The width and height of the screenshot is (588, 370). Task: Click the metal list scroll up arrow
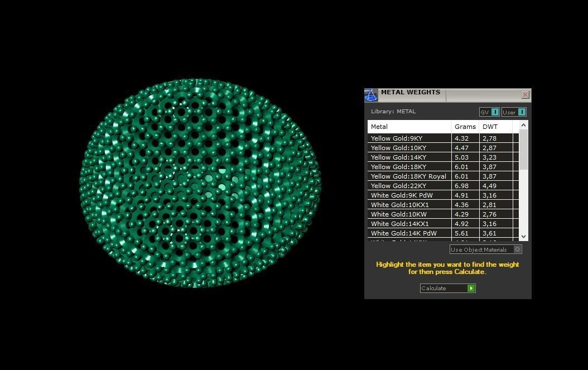coord(523,125)
